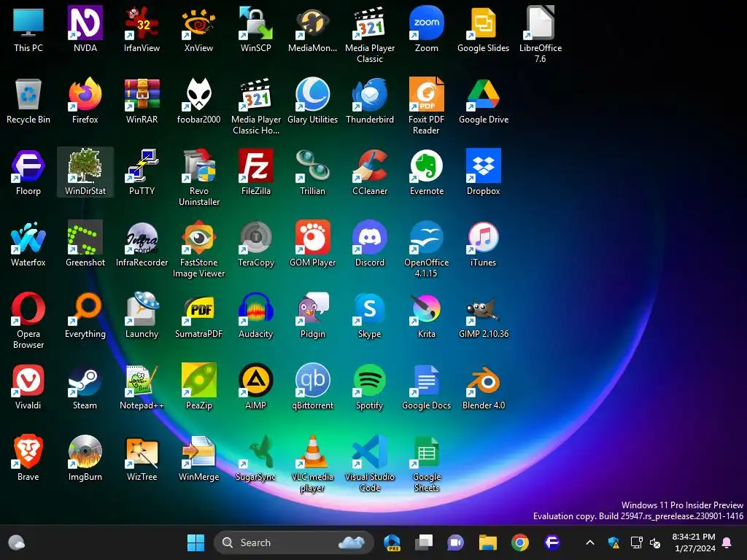The height and width of the screenshot is (560, 747).
Task: Click the muted volume tray icon
Action: tap(655, 542)
